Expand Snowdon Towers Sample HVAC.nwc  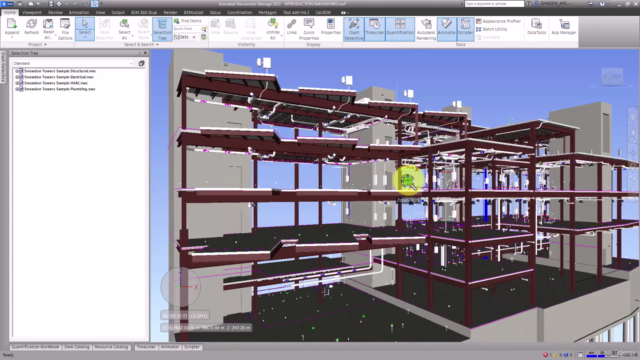point(17,83)
